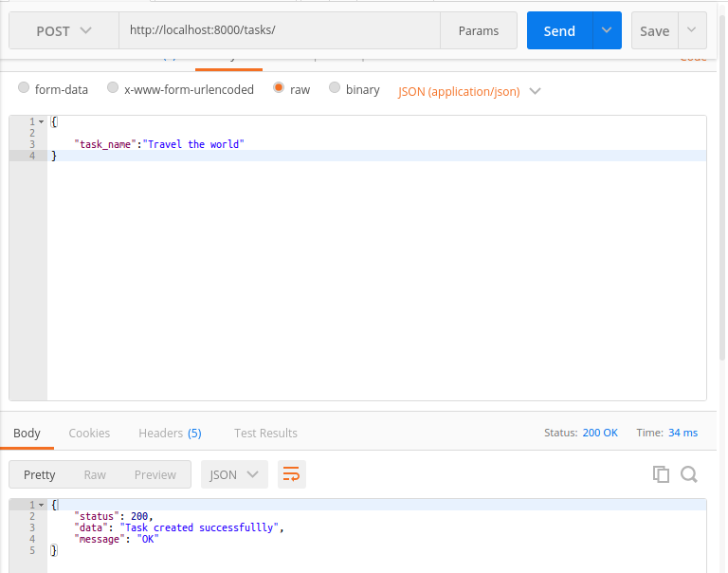
Task: Choose Preview response view
Action: click(155, 474)
